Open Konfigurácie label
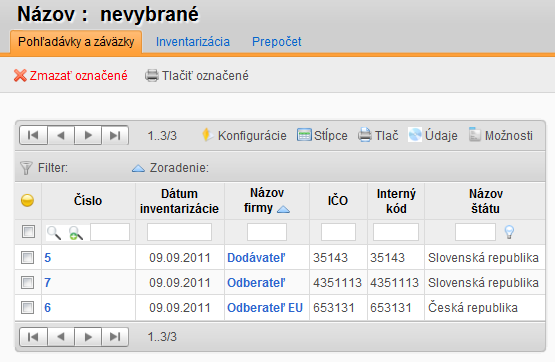Image resolution: width=555 pixels, height=362 pixels. coord(252,136)
